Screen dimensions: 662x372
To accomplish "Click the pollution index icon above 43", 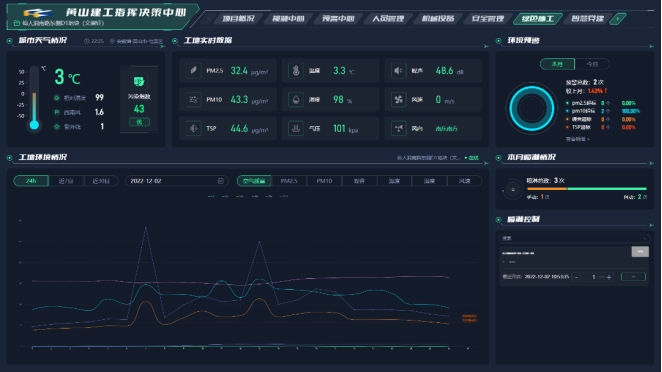I will (x=139, y=81).
